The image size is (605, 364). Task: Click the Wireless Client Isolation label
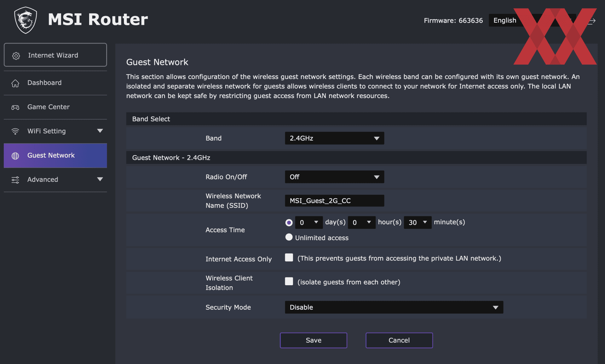click(x=229, y=283)
